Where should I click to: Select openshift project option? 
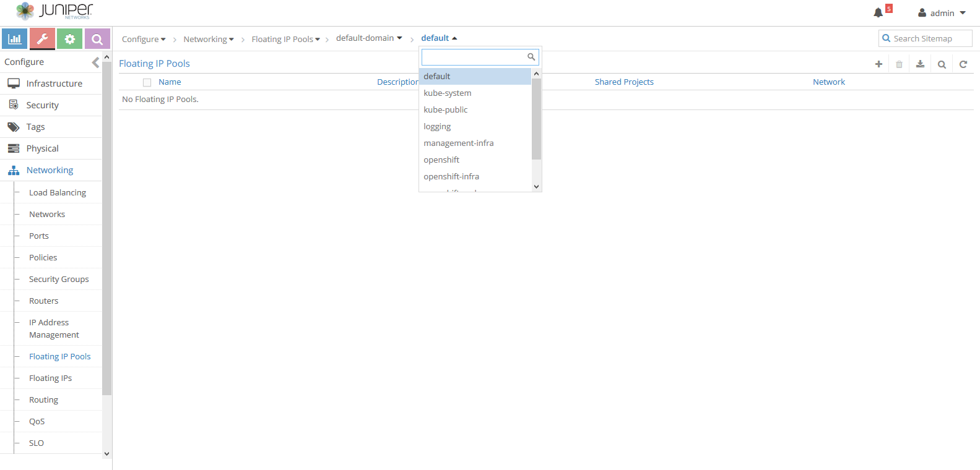point(475,160)
